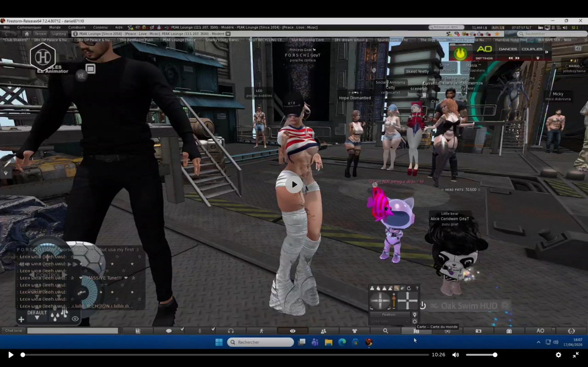Mute the video player volume
Viewport: 588px width, 367px height.
[x=455, y=355]
